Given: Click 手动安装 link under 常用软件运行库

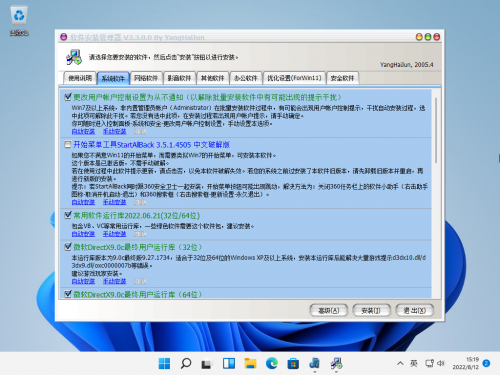Looking at the screenshot, I should (114, 234).
